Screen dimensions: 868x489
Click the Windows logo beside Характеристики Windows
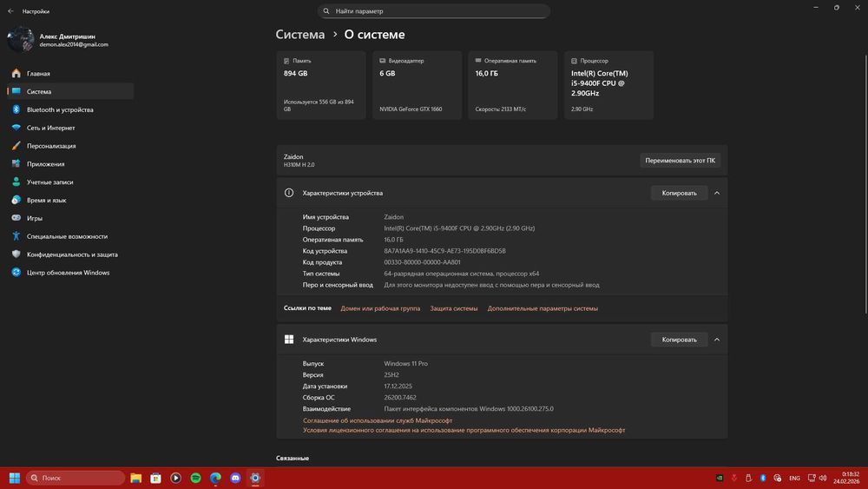pos(289,340)
